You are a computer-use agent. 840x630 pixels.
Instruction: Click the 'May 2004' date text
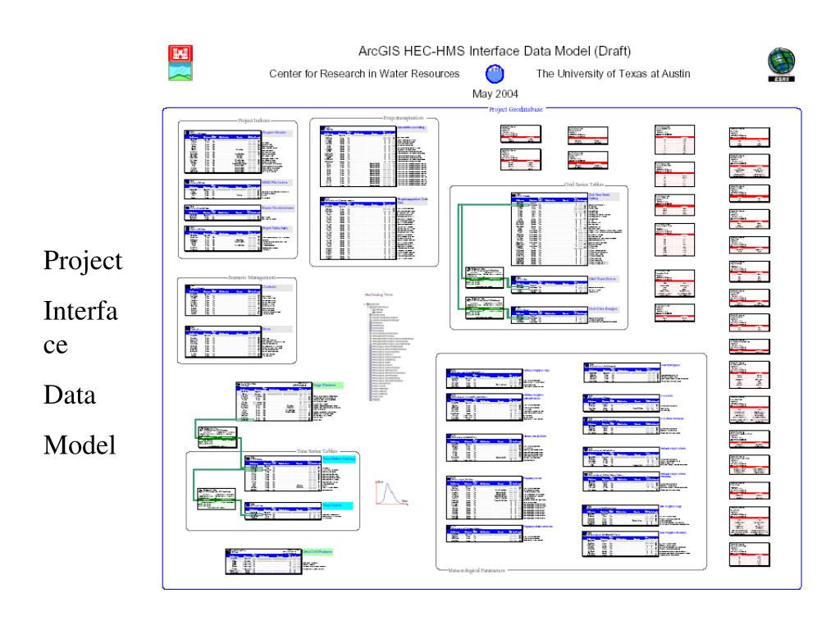point(495,94)
